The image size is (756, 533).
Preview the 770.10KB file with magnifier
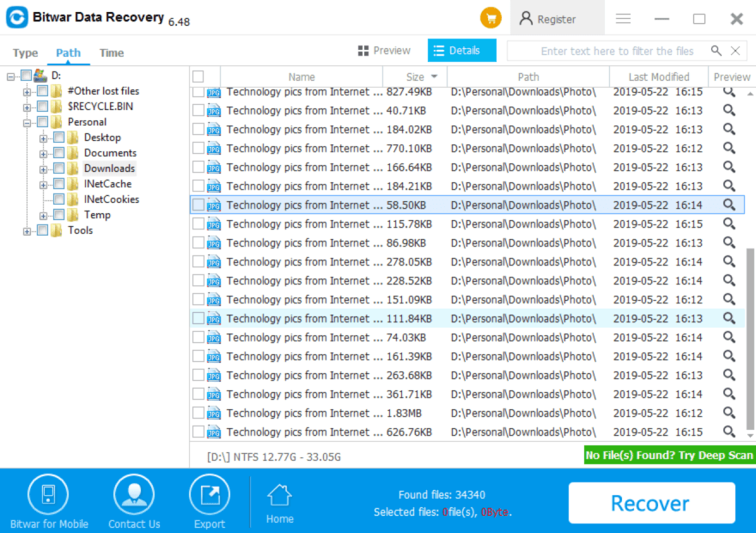[x=729, y=148]
